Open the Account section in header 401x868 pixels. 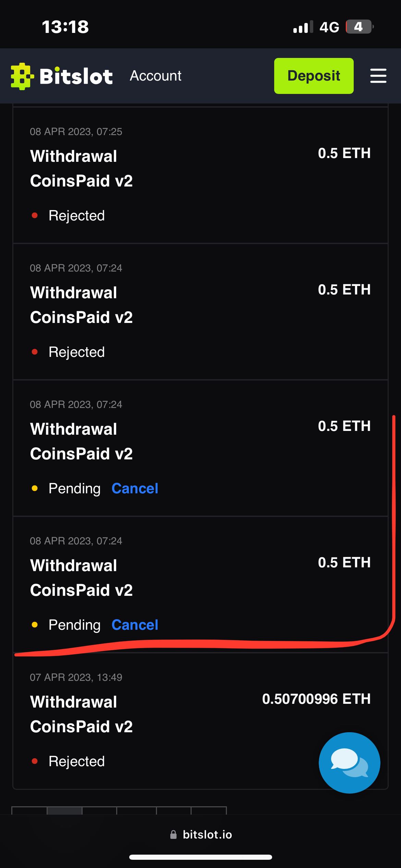tap(156, 76)
